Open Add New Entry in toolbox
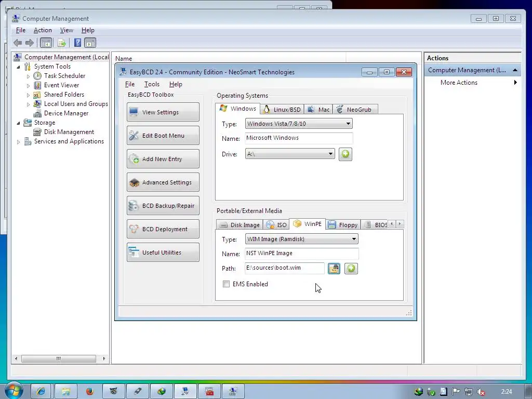532x399 pixels. tap(163, 159)
